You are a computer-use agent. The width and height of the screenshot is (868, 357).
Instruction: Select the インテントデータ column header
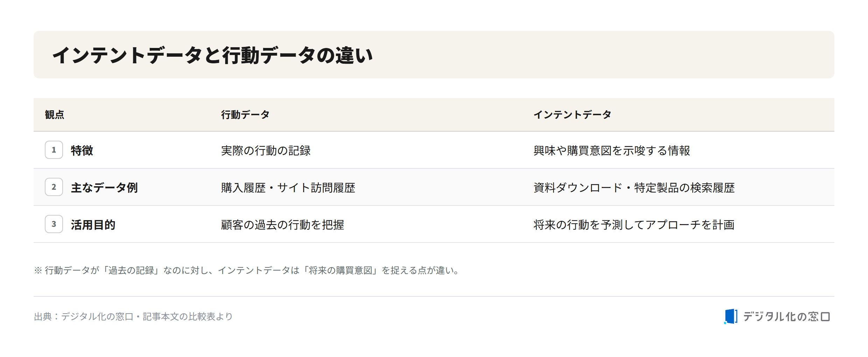pos(572,114)
